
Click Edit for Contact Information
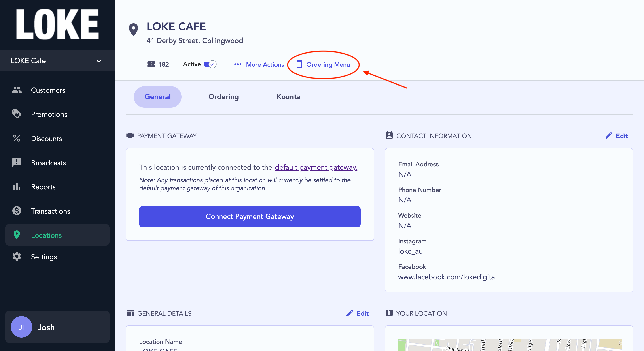[x=616, y=135]
